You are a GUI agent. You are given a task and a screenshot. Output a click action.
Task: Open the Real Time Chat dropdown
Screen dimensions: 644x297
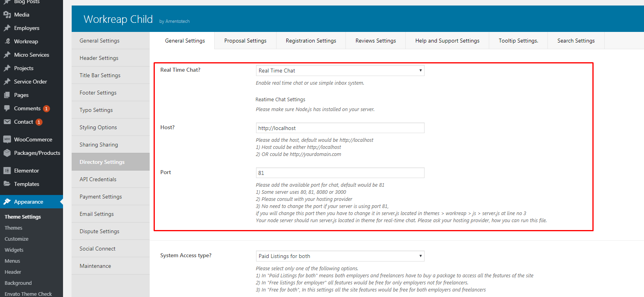click(340, 71)
